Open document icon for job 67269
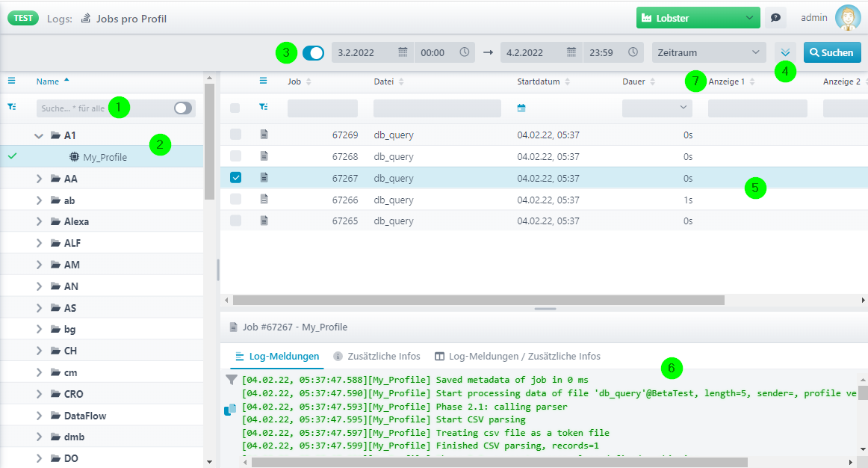Screen dimensions: 868x468 (x=264, y=134)
